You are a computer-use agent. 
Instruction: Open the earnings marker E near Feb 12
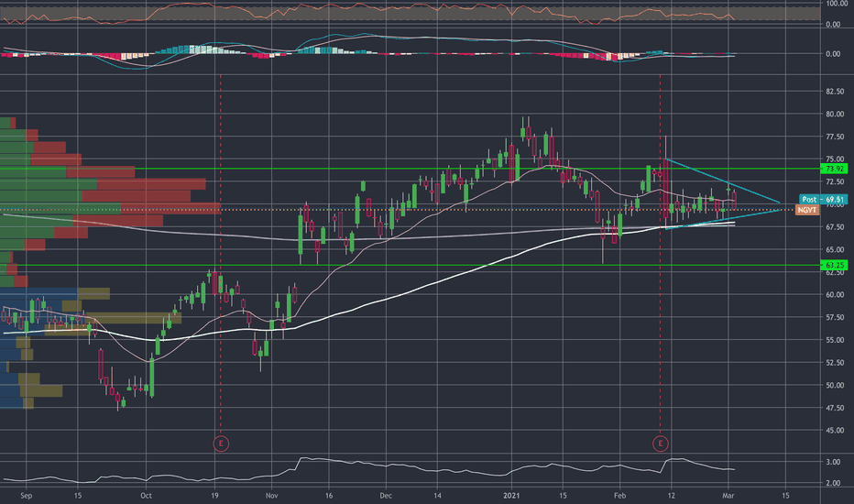(660, 444)
